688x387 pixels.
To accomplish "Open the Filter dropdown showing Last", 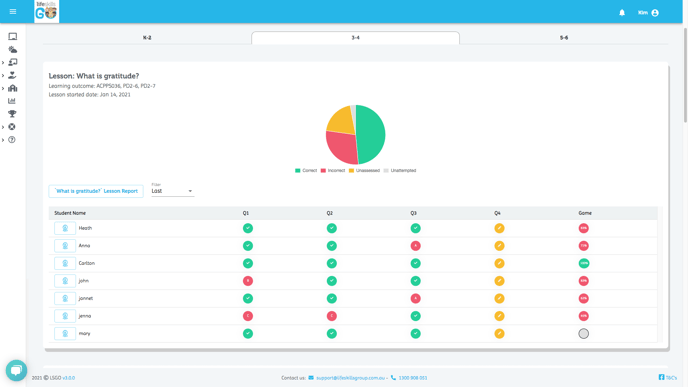I will (172, 191).
